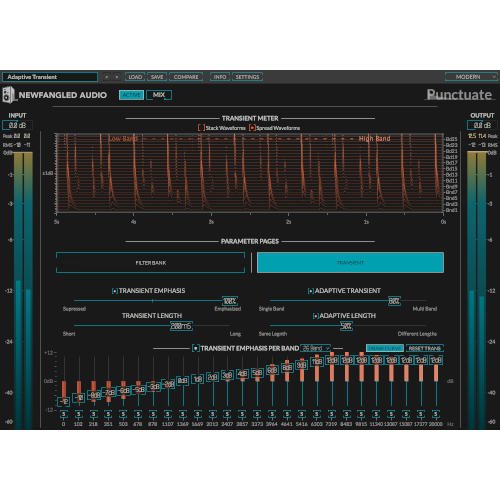Click the 6dB gain handle of the 3964 Hz band

tap(272, 370)
